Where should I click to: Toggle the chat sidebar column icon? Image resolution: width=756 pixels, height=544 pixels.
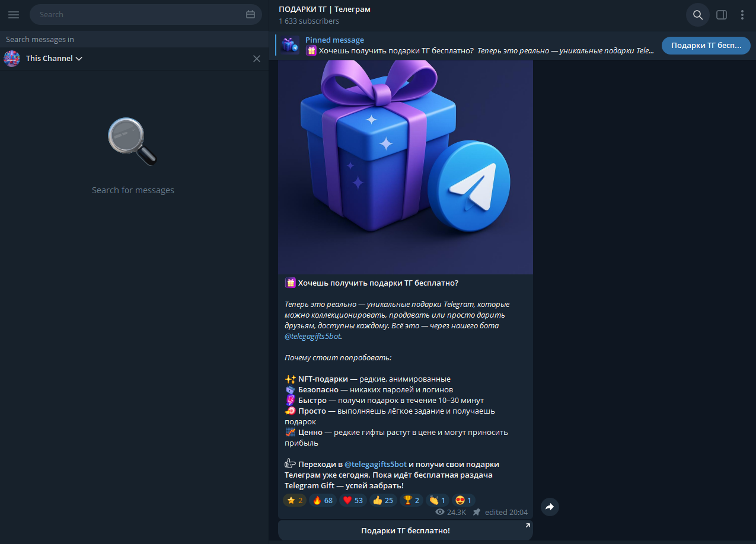(x=721, y=14)
